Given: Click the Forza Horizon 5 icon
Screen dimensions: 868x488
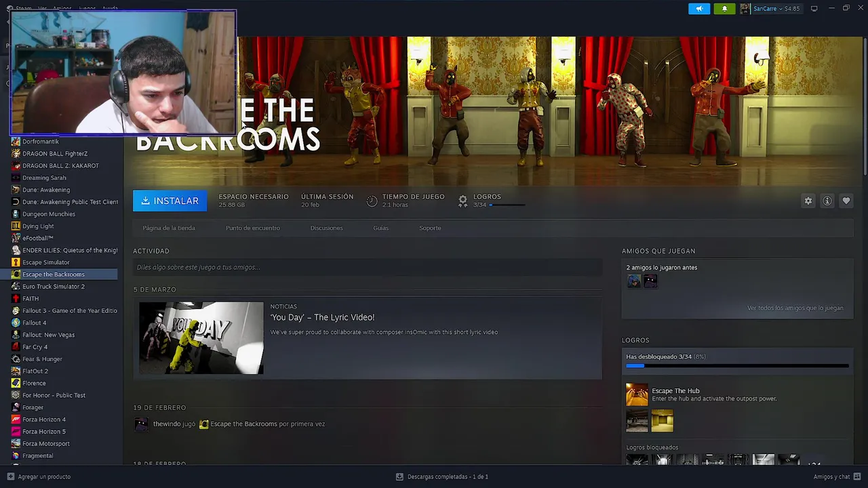Looking at the screenshot, I should click(16, 432).
